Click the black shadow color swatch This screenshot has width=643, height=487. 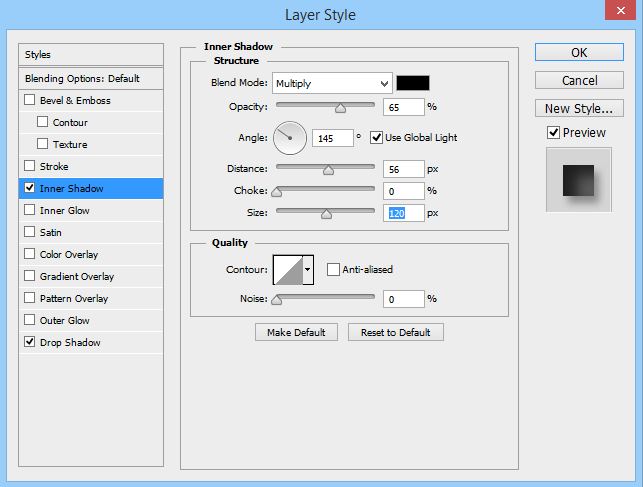(413, 83)
